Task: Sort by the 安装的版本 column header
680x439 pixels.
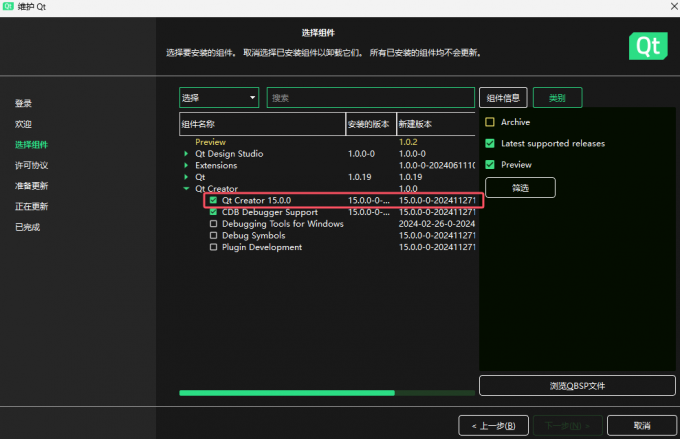Action: click(x=371, y=124)
